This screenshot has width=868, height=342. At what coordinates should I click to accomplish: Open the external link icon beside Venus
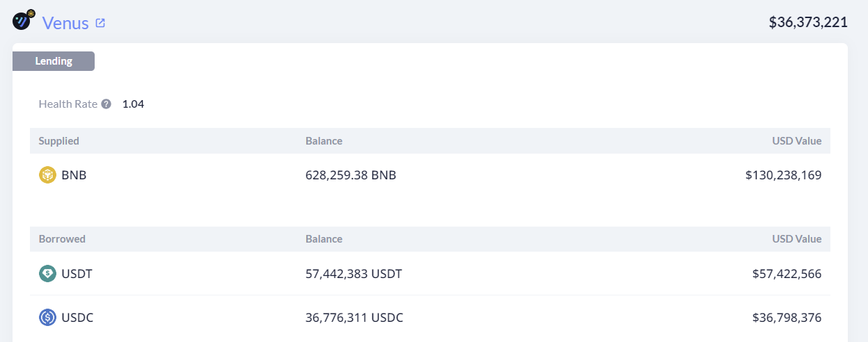tap(100, 23)
